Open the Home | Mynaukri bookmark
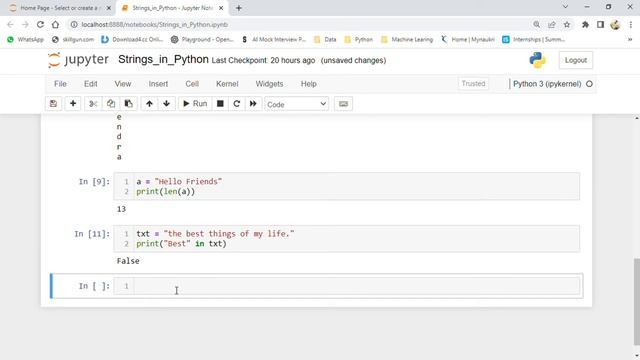 tap(468, 39)
